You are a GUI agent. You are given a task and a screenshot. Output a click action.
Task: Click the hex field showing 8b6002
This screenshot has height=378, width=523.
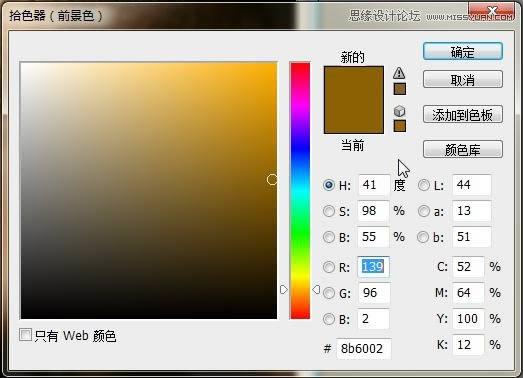pyautogui.click(x=364, y=349)
